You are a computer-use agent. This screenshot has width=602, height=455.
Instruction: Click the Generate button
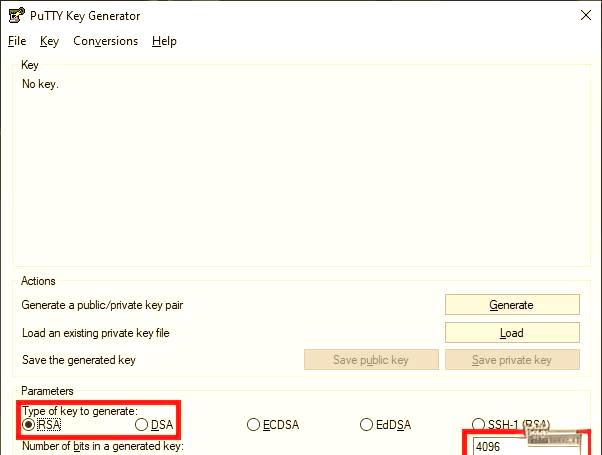(512, 305)
